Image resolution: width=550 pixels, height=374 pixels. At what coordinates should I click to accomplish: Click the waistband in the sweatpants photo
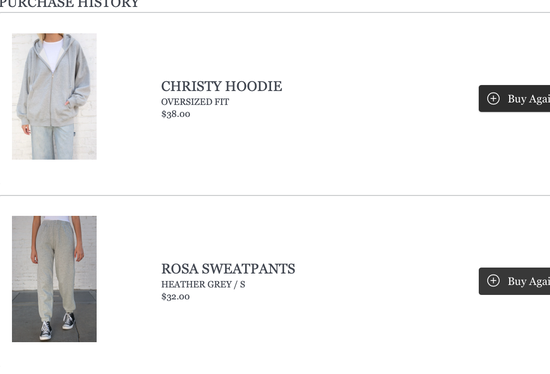pyautogui.click(x=56, y=223)
